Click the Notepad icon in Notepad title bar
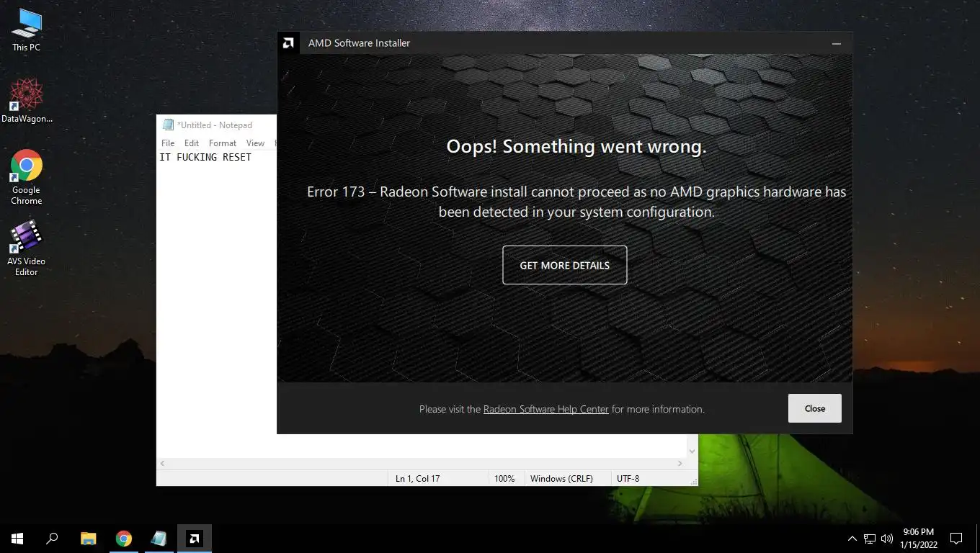 [x=168, y=125]
